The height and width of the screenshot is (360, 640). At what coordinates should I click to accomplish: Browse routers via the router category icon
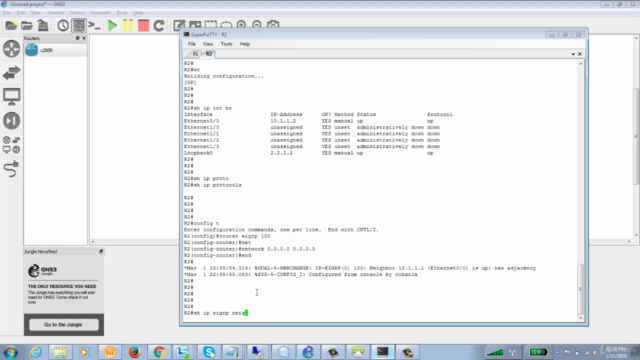11,49
